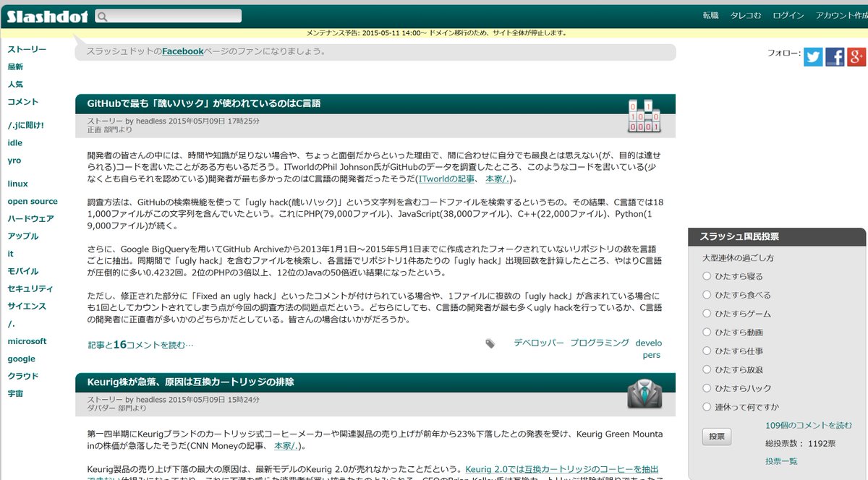Click the Slashdot logo
The height and width of the screenshot is (480, 868).
(x=47, y=16)
